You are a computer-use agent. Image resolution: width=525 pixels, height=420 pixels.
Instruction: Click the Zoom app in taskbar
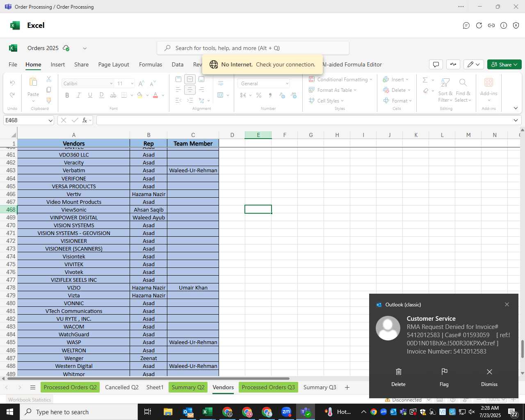coord(286,412)
